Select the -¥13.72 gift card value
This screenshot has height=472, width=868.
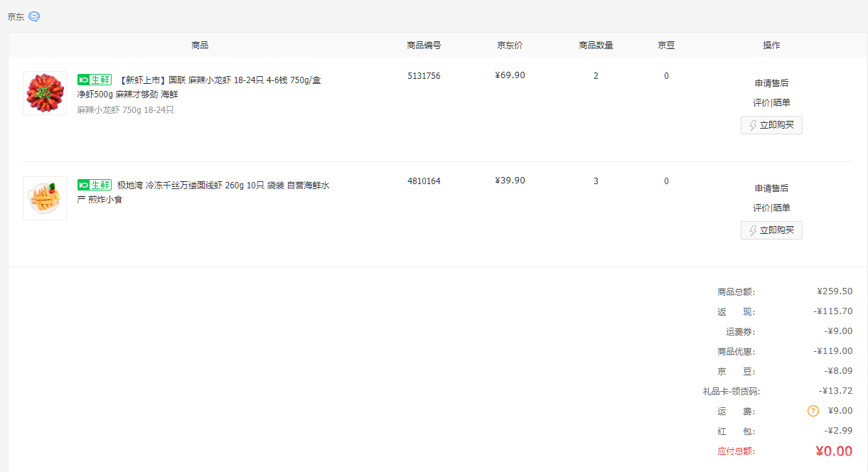(836, 391)
